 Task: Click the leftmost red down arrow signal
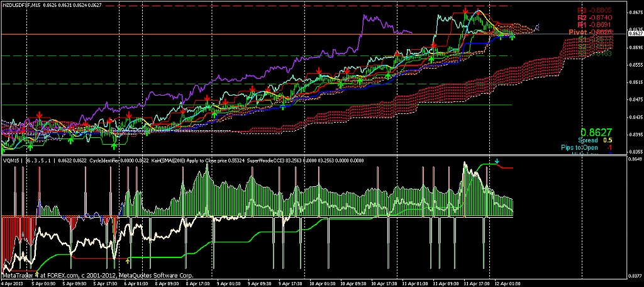[x=39, y=115]
